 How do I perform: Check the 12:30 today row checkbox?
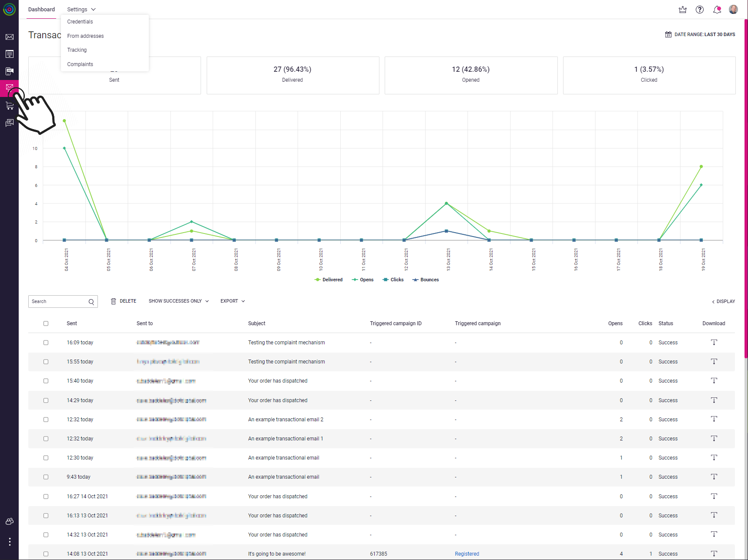click(46, 458)
